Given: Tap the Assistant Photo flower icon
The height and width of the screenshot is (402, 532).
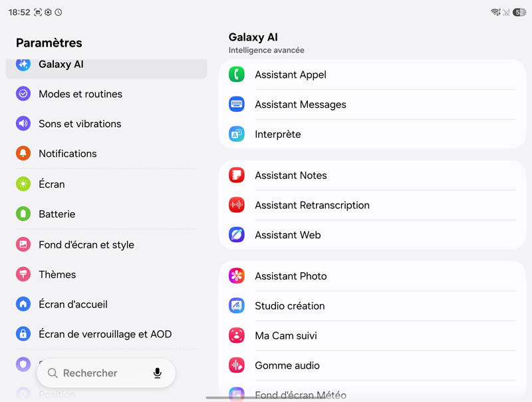Looking at the screenshot, I should (x=237, y=276).
